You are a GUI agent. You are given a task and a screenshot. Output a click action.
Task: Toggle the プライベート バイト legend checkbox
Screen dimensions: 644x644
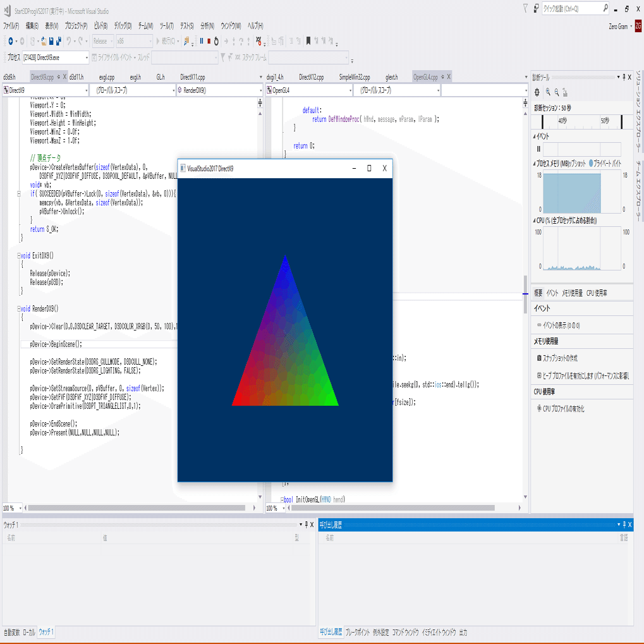tap(590, 164)
